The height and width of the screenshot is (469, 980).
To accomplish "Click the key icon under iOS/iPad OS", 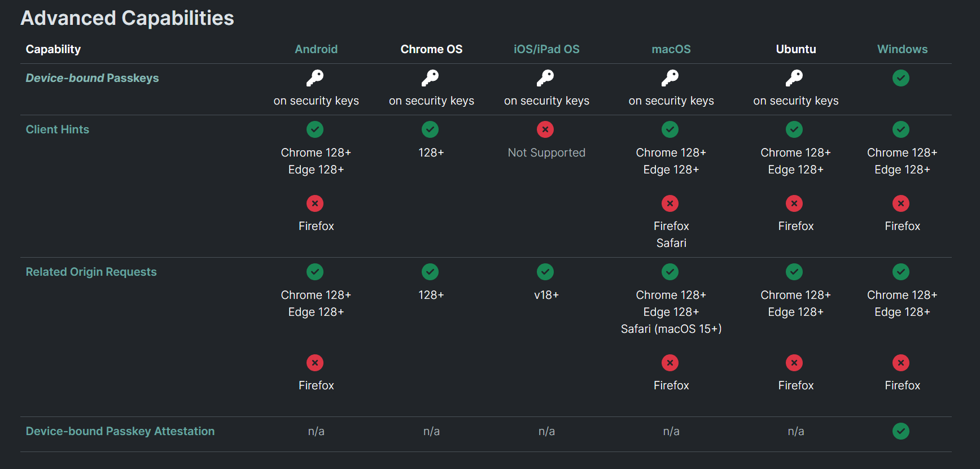I will [x=545, y=78].
